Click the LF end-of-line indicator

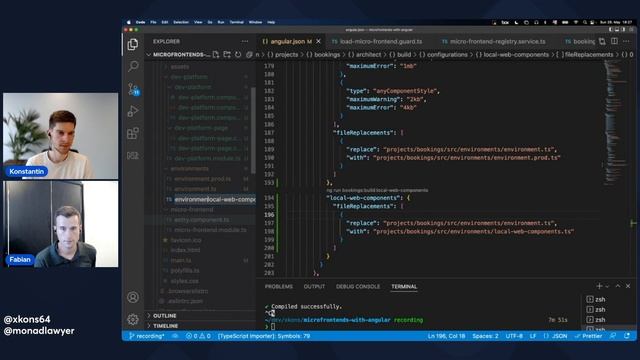(x=533, y=336)
